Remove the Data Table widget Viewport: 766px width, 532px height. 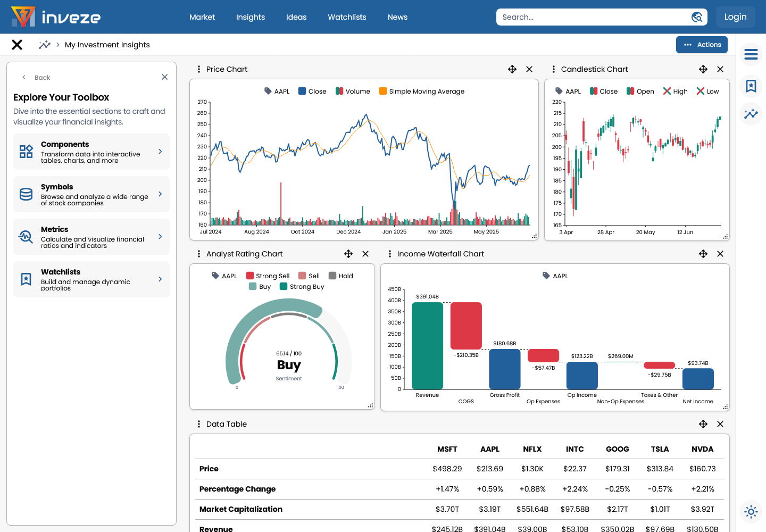[720, 424]
